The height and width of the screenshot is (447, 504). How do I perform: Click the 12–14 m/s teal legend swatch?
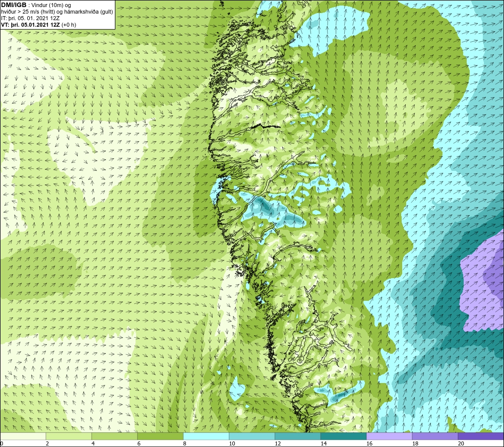(298, 436)
